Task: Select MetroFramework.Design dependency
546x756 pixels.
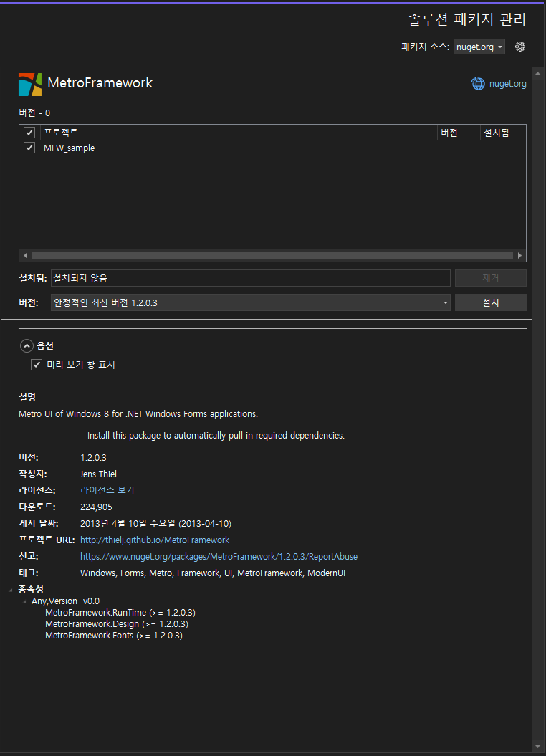Action: tap(117, 624)
